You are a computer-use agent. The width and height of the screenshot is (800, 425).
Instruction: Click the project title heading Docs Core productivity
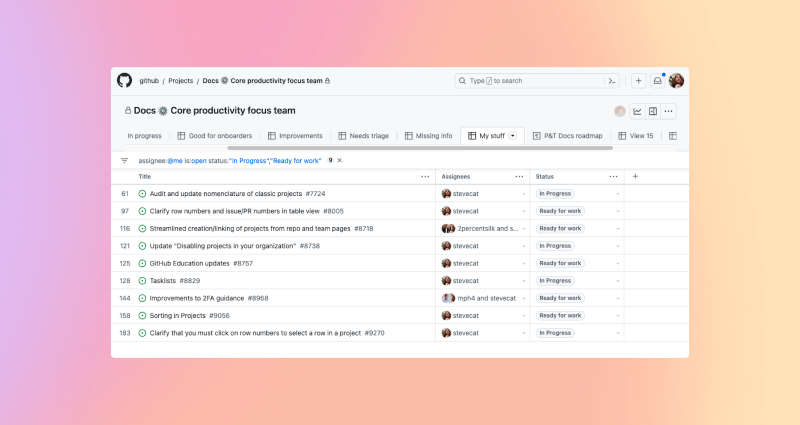214,111
